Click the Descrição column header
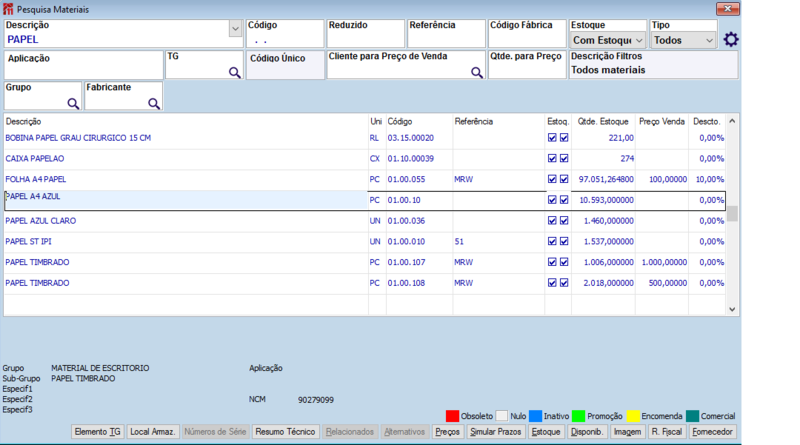Image resolution: width=800 pixels, height=445 pixels. [x=23, y=121]
